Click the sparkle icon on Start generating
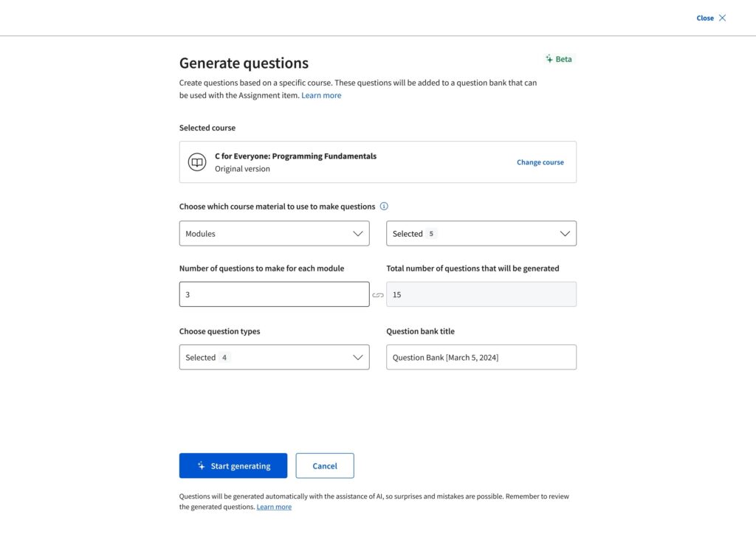Viewport: 756px width, 537px height. (201, 466)
